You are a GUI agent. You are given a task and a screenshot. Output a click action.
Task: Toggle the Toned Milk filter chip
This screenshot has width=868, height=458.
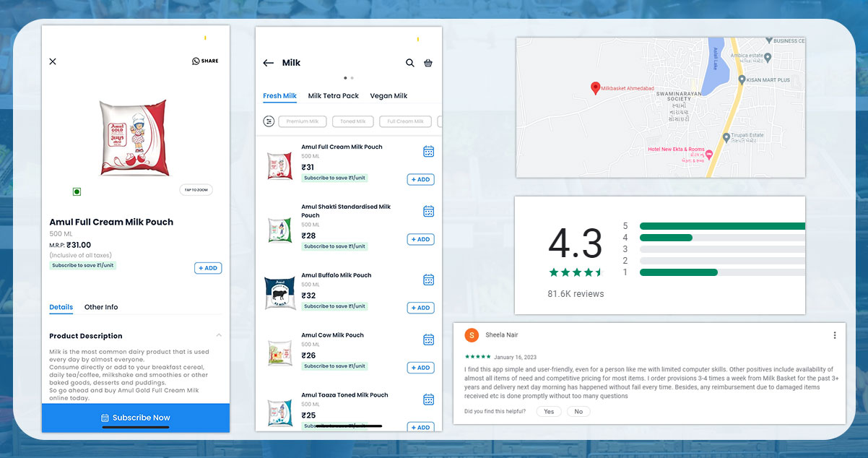click(x=353, y=121)
